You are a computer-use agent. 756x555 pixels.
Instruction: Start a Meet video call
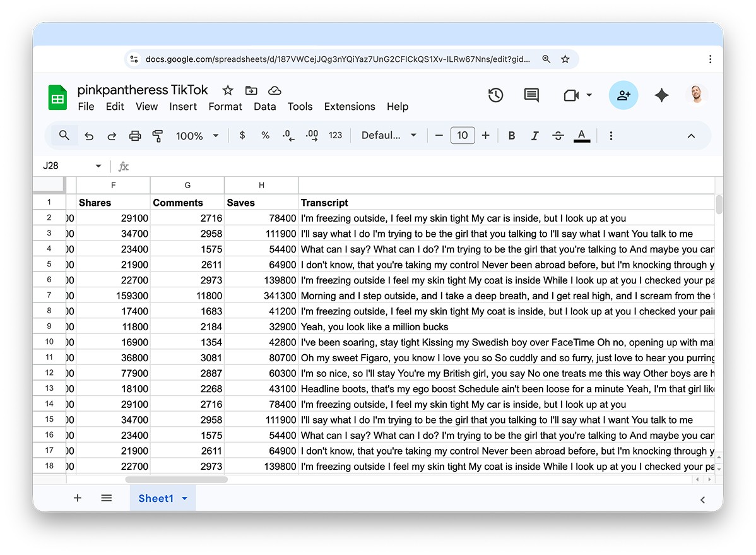(x=571, y=95)
